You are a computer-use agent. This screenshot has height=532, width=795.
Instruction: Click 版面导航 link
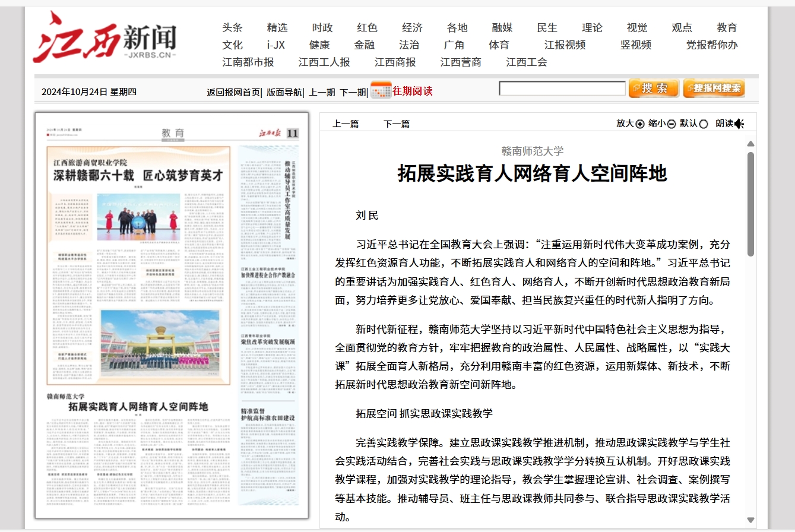point(284,92)
